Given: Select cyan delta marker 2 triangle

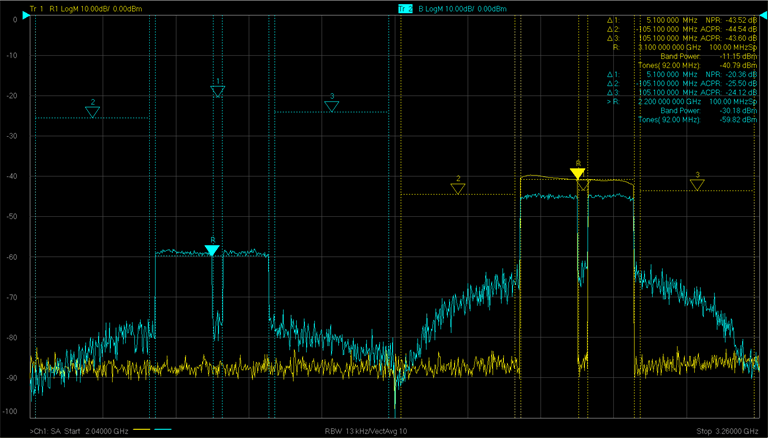Looking at the screenshot, I should [92, 112].
